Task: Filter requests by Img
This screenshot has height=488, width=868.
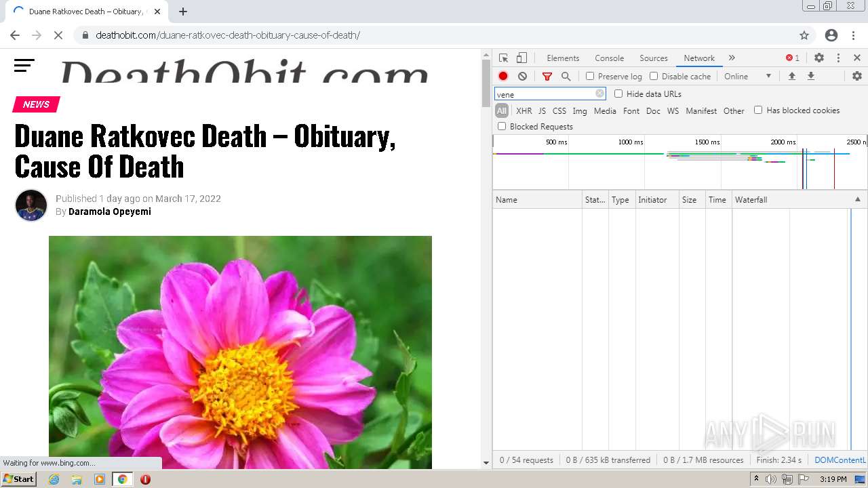Action: click(x=580, y=111)
